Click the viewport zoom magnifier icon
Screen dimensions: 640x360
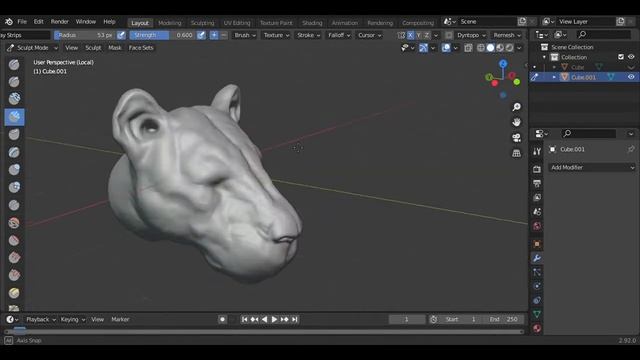516,107
